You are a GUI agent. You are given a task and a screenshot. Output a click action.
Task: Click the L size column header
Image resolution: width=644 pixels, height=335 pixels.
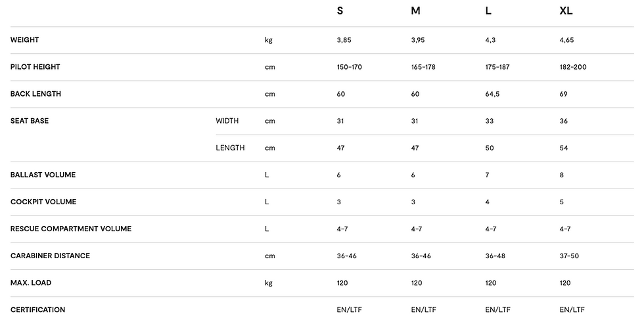pos(488,11)
